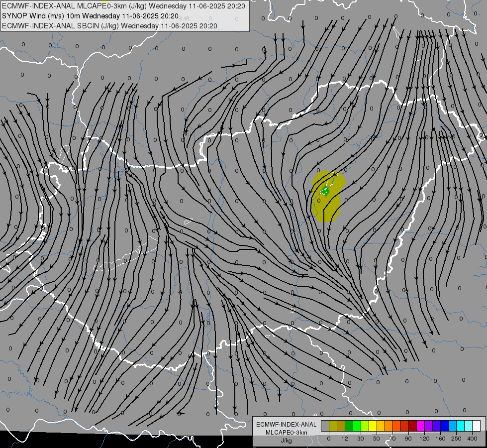This screenshot has height=448, width=487.
Task: Click the legend value 50
Action: click(377, 439)
